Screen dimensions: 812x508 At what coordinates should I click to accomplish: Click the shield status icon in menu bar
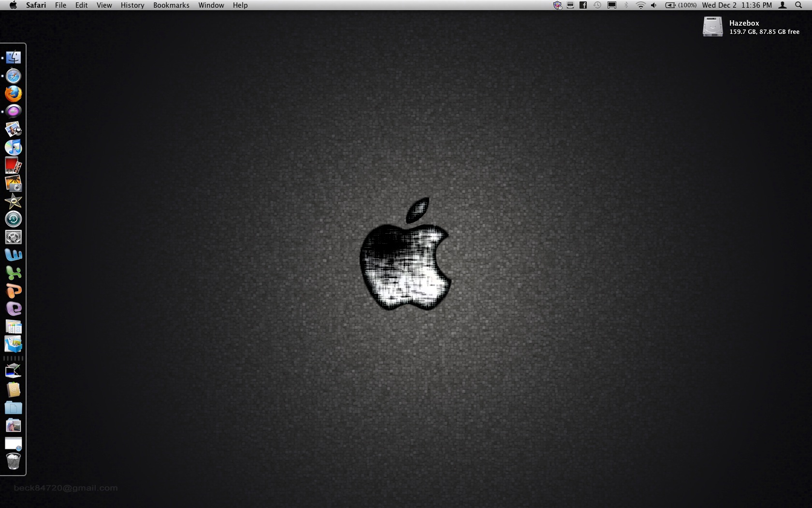click(557, 5)
